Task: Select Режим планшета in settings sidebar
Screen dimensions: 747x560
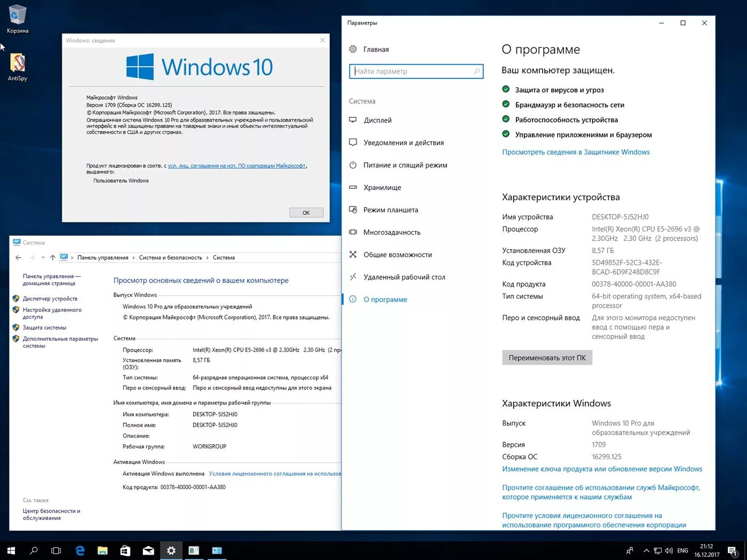Action: click(390, 210)
